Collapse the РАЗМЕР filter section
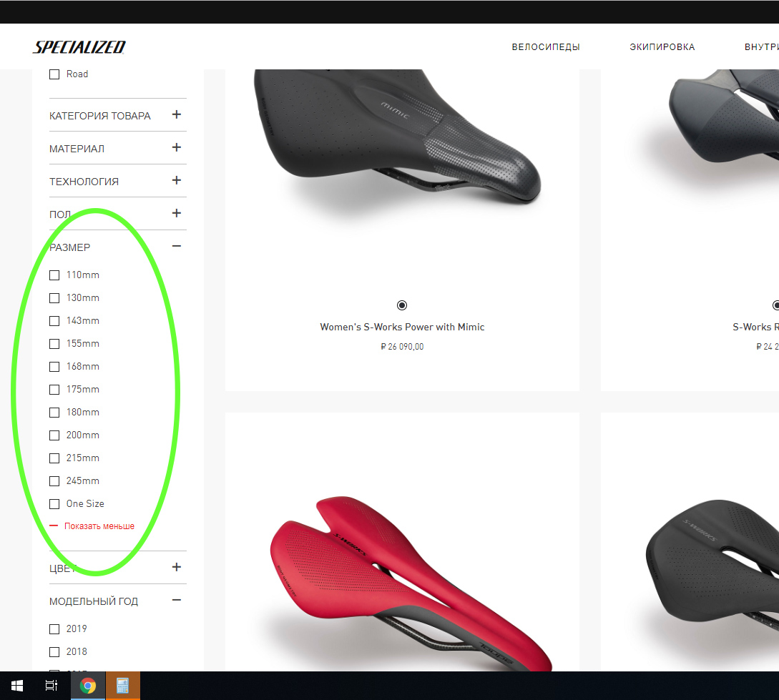The width and height of the screenshot is (779, 700). pos(177,247)
